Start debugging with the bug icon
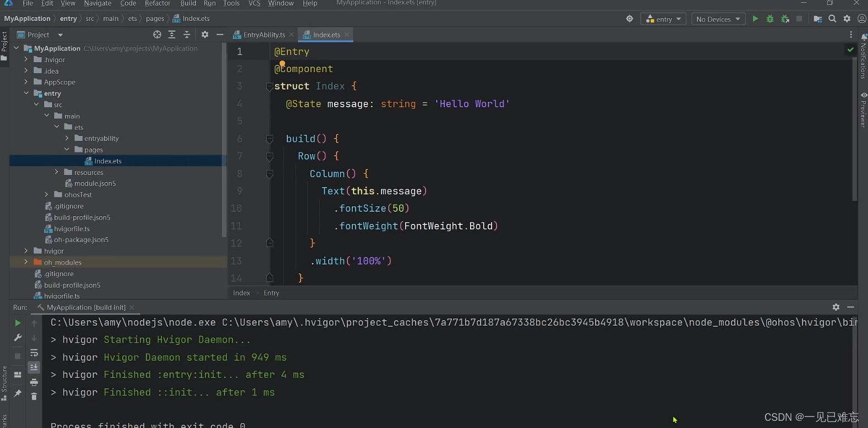 click(770, 19)
